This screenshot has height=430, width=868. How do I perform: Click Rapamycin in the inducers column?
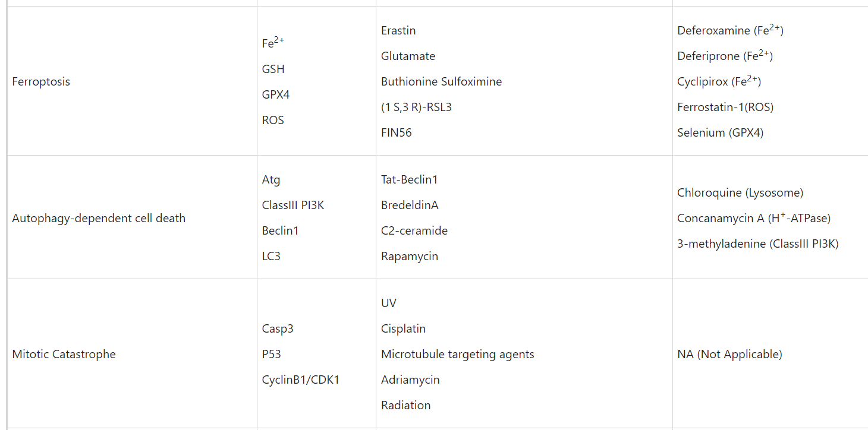tap(409, 256)
